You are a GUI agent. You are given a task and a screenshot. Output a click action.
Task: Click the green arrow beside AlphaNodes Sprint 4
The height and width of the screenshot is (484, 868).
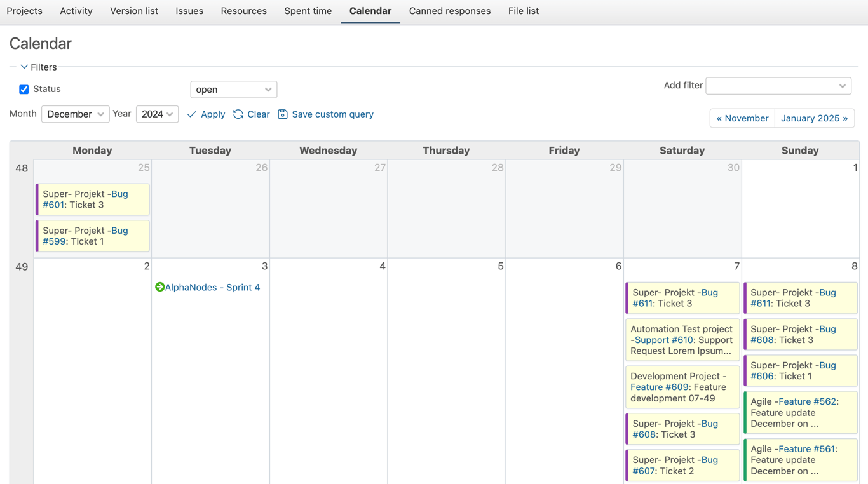click(x=159, y=287)
